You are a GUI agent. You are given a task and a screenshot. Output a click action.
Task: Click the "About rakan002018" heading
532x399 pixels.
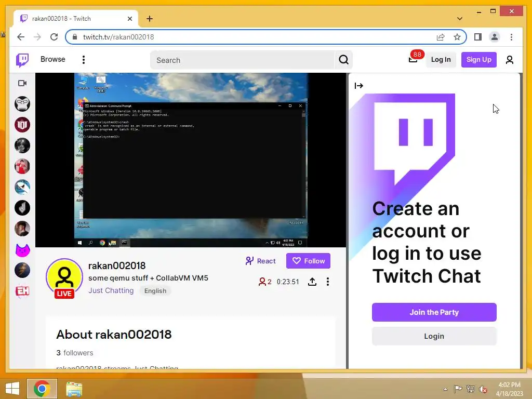(114, 335)
